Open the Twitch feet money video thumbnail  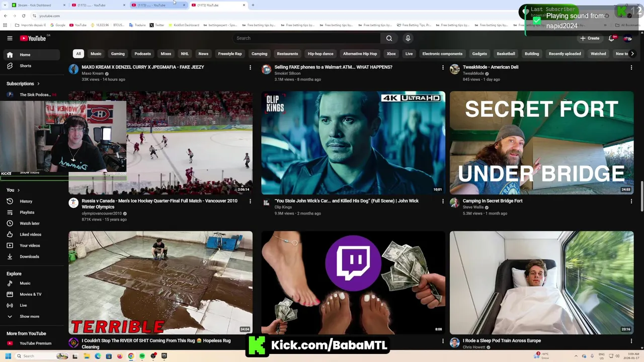point(353,283)
